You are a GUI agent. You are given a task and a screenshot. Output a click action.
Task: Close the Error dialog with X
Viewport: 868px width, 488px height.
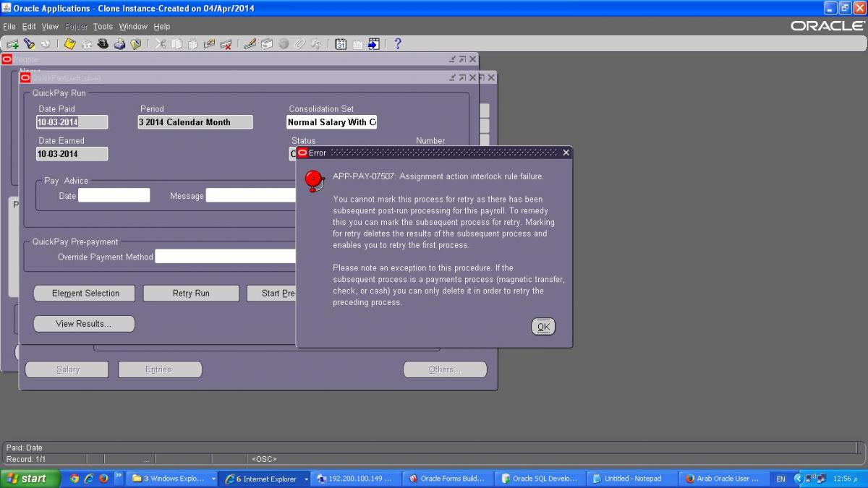click(566, 153)
